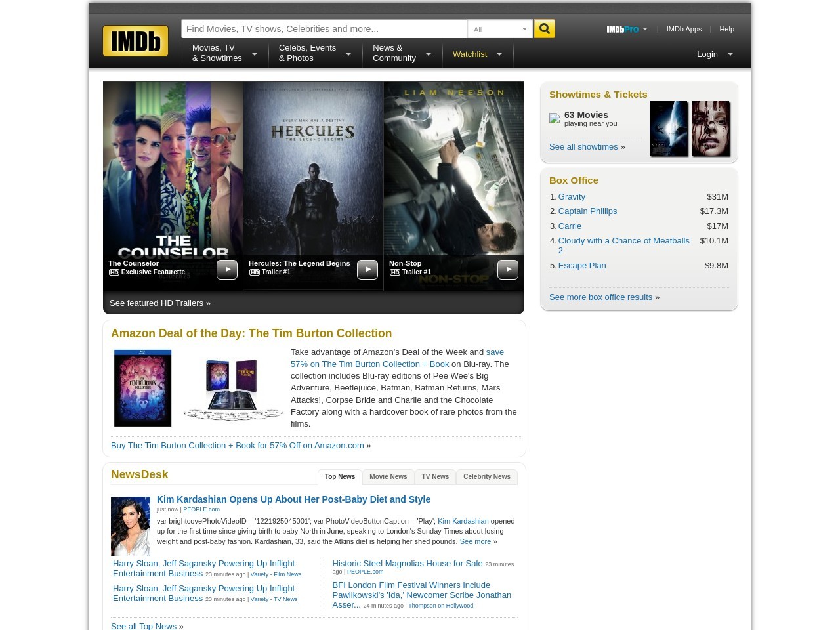This screenshot has width=840, height=630.
Task: Open Harry Sloan story from Variety - Film News
Action: 203,568
